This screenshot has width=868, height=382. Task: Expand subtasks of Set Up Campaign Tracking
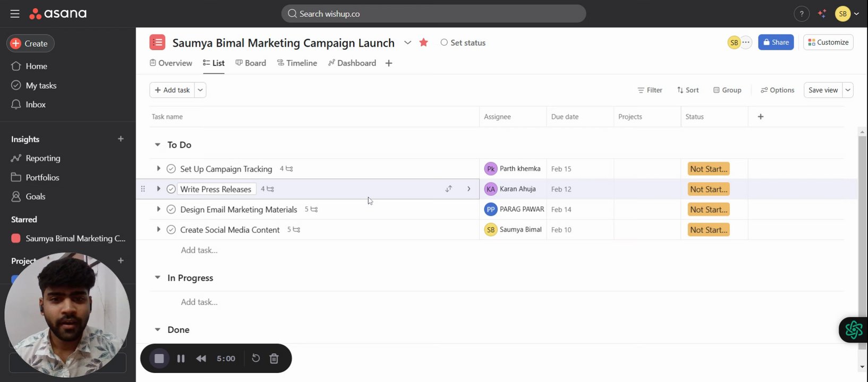[158, 169]
